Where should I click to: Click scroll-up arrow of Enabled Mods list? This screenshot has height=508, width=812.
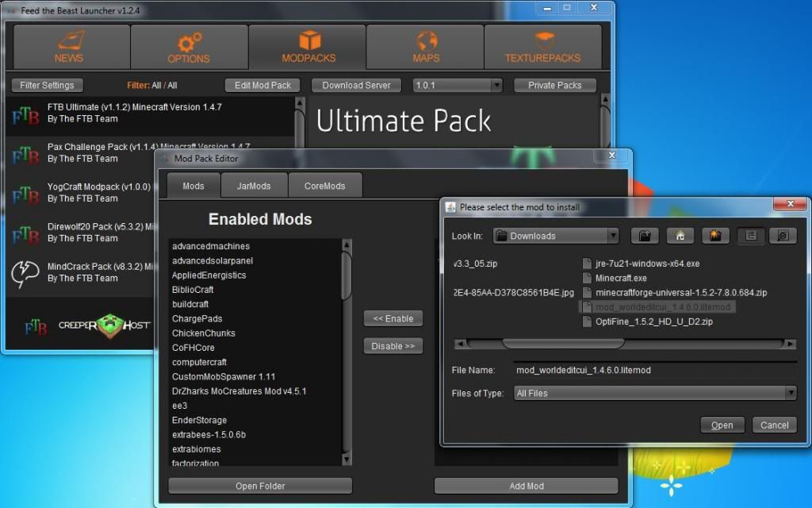click(x=347, y=244)
